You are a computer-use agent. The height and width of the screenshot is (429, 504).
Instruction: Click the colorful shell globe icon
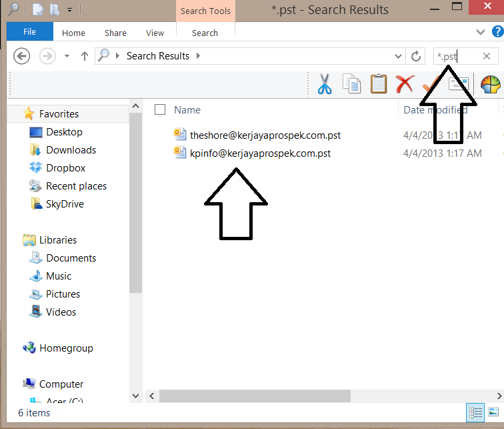coord(490,84)
